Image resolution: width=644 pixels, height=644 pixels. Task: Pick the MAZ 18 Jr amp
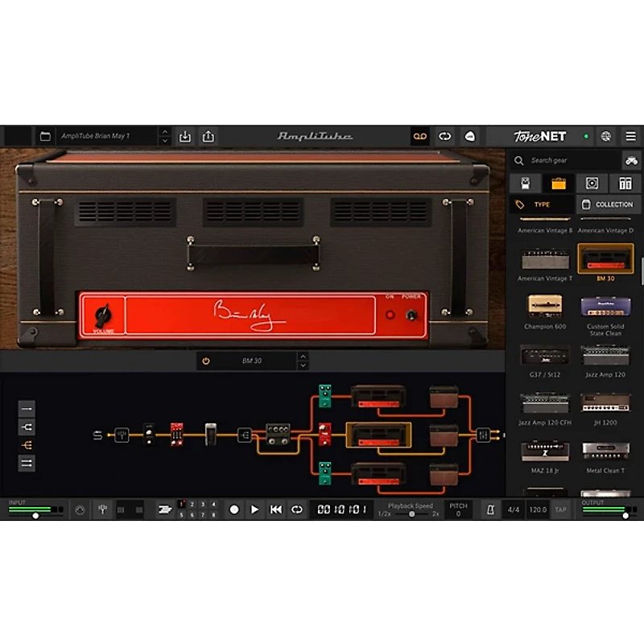point(545,451)
